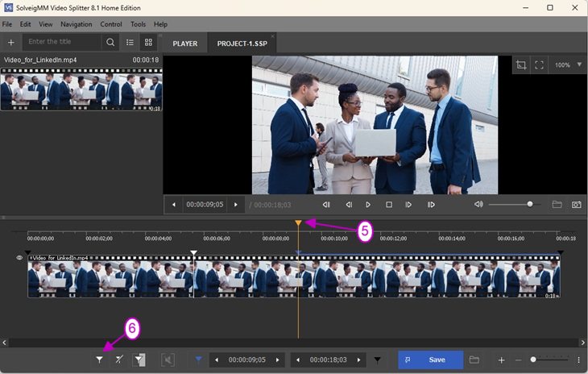Screen dimensions: 588x374
Task: Toggle visibility of the video track eye icon
Action: [19, 258]
